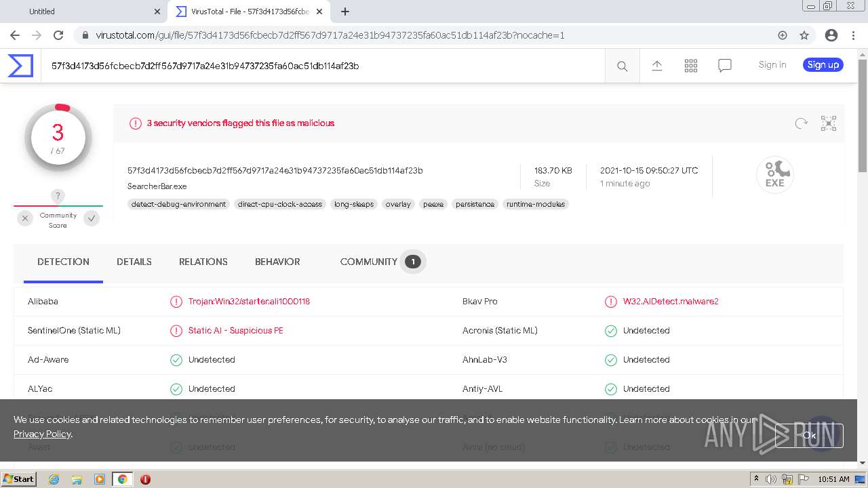The width and height of the screenshot is (868, 488).
Task: Open Internet Explorer from taskbar
Action: coord(54,479)
